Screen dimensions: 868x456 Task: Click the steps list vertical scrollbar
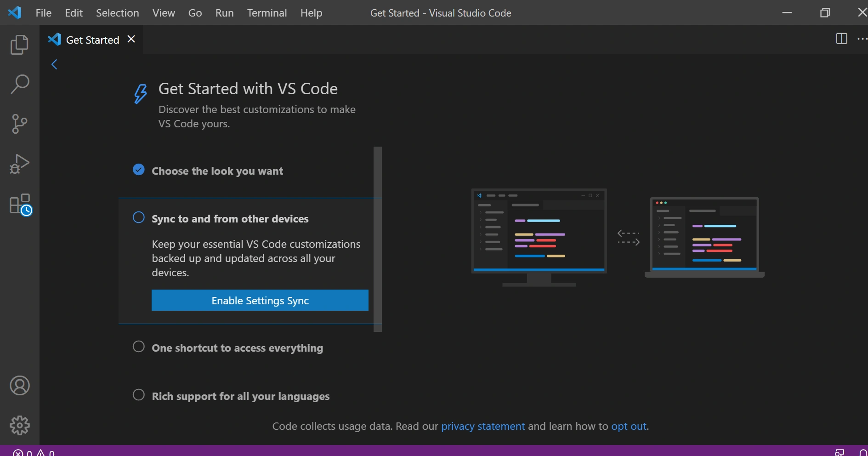pyautogui.click(x=378, y=239)
